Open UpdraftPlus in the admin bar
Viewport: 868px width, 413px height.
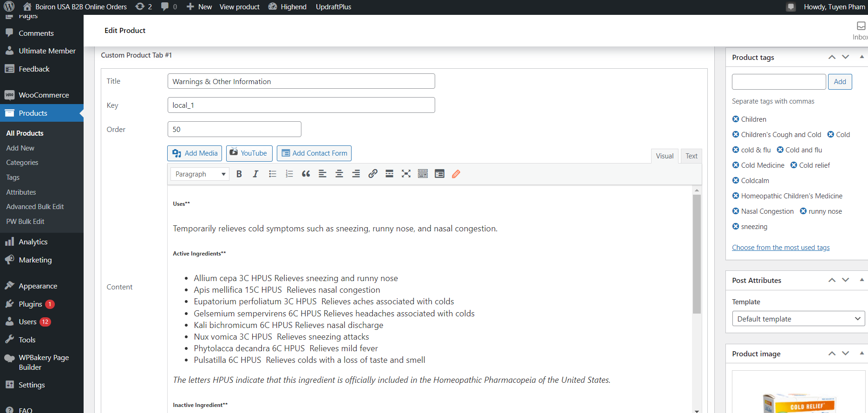(333, 7)
